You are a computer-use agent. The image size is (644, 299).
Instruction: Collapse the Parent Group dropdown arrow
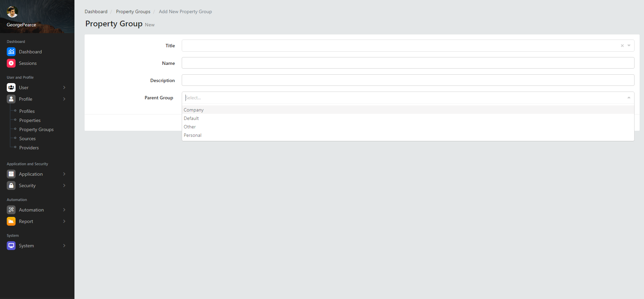pos(629,98)
